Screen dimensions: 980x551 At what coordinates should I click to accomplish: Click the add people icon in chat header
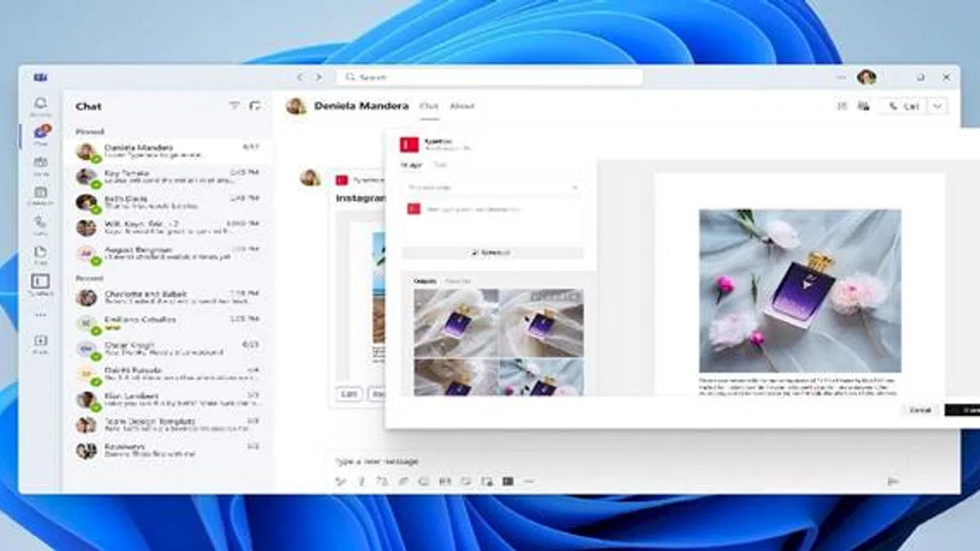863,106
